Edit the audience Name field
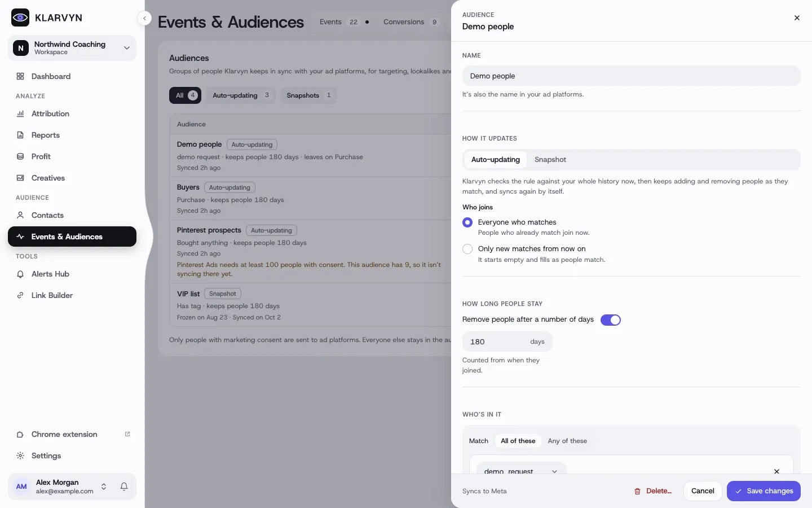Image resolution: width=812 pixels, height=508 pixels. click(632, 76)
